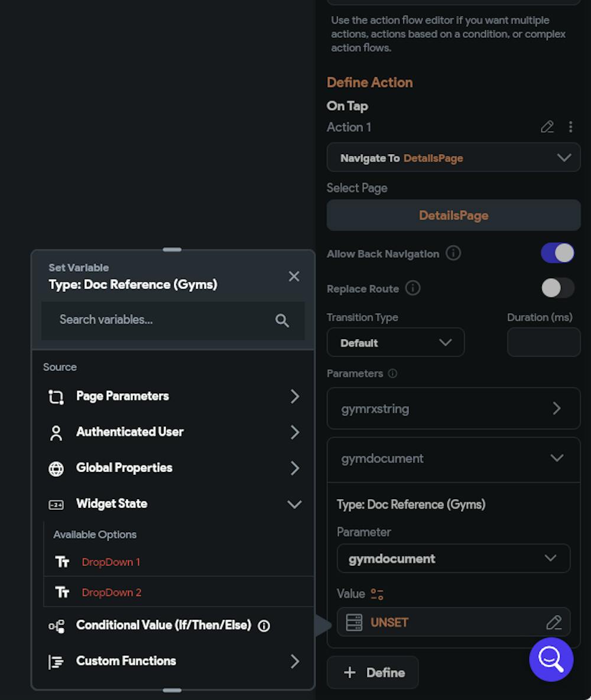Image resolution: width=591 pixels, height=700 pixels.
Task: Open the Page Parameters source
Action: point(173,396)
